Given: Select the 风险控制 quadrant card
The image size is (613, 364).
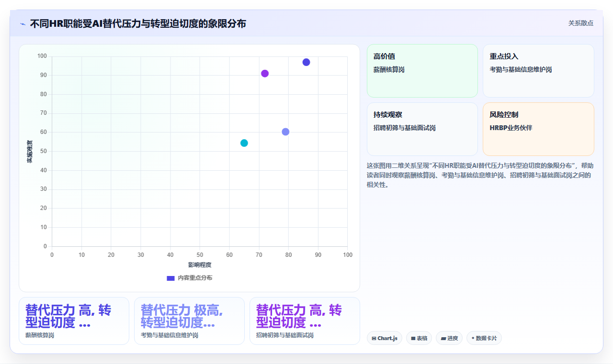Looking at the screenshot, I should click(x=538, y=129).
